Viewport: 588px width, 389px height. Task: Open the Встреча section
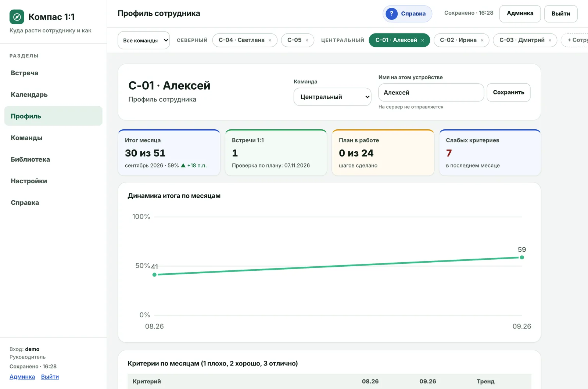pos(53,73)
